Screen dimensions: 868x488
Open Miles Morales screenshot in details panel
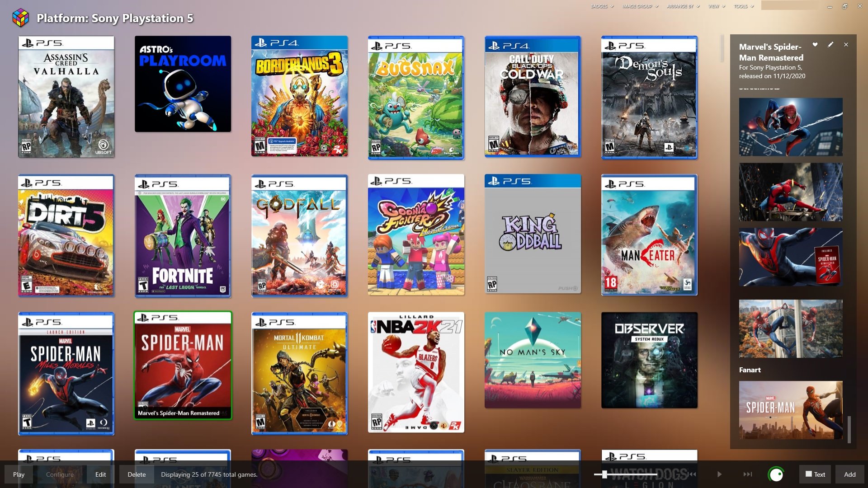pos(791,257)
